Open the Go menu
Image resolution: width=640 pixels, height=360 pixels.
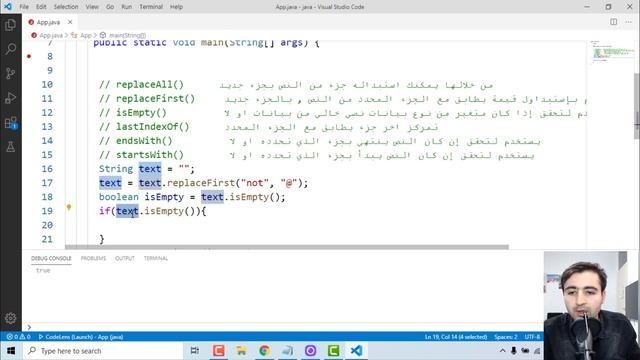point(110,7)
